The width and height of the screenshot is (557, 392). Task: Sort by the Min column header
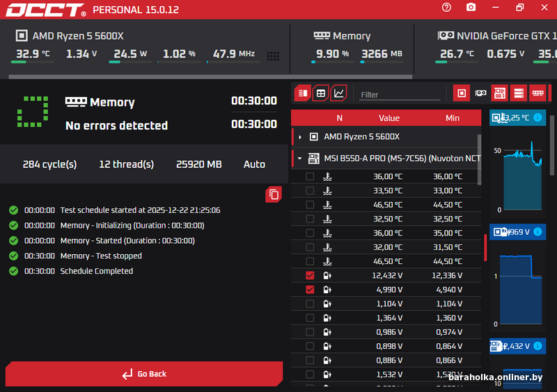click(x=453, y=118)
